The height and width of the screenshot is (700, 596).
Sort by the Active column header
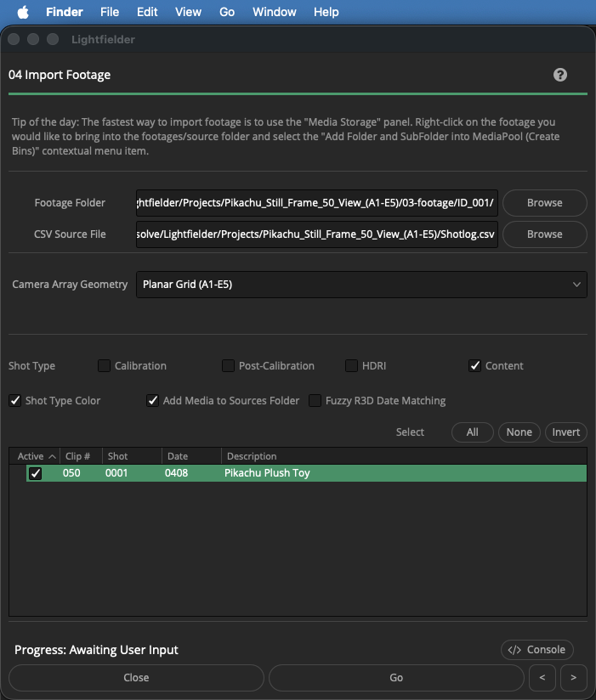pos(35,456)
